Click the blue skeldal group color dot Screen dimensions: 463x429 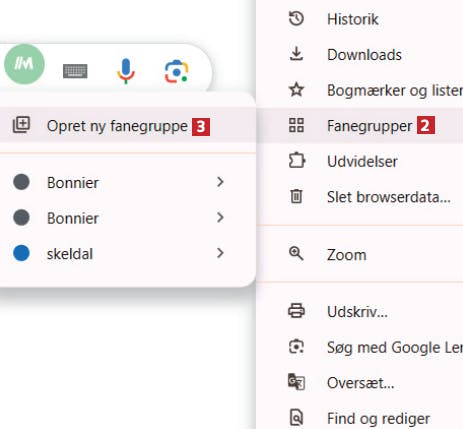21,253
